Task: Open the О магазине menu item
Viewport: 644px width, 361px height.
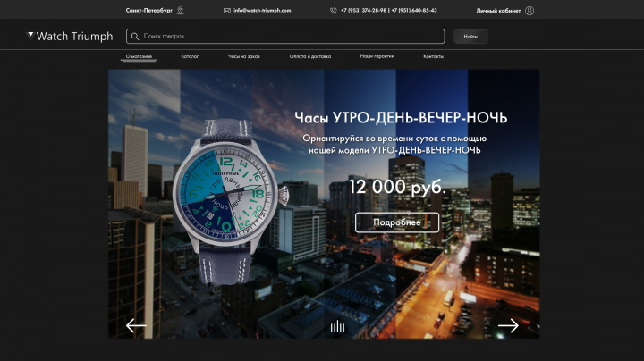Action: [139, 56]
